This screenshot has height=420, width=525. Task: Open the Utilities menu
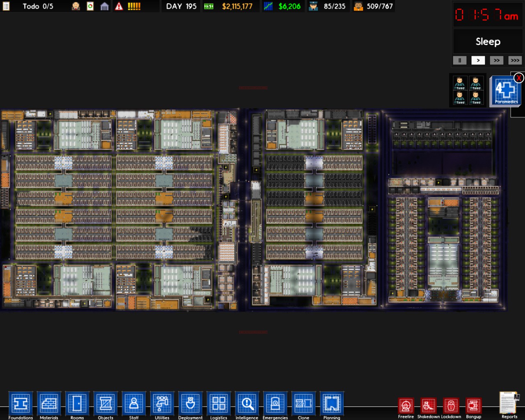(x=162, y=406)
